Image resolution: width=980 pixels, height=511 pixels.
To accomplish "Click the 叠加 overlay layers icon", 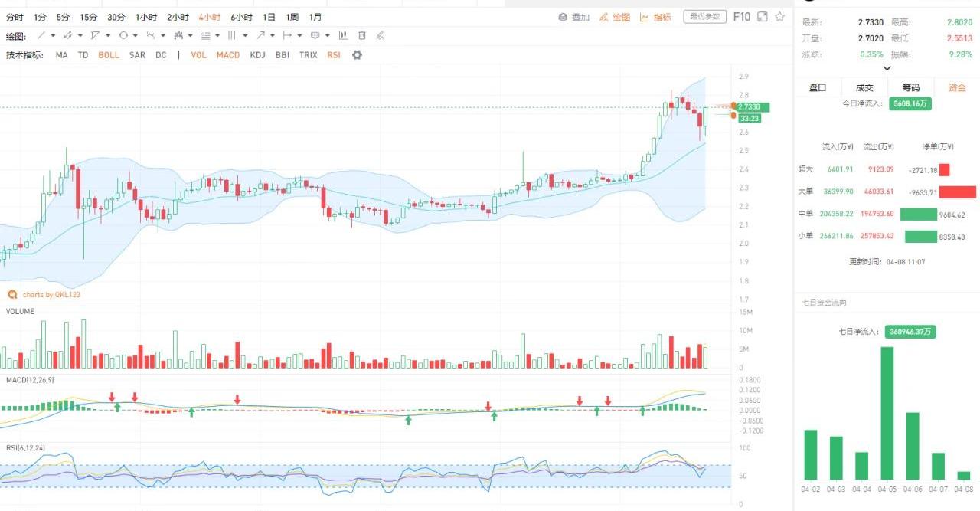I will tap(562, 17).
